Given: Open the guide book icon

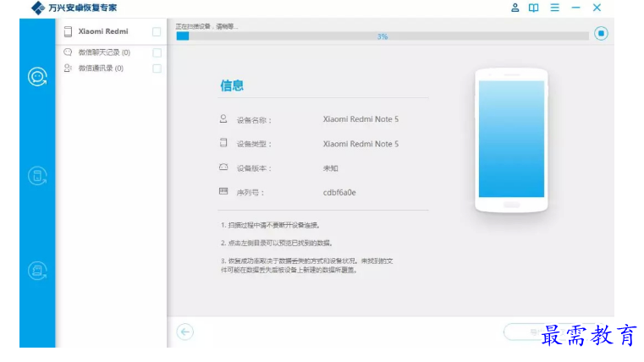Looking at the screenshot, I should (x=533, y=8).
